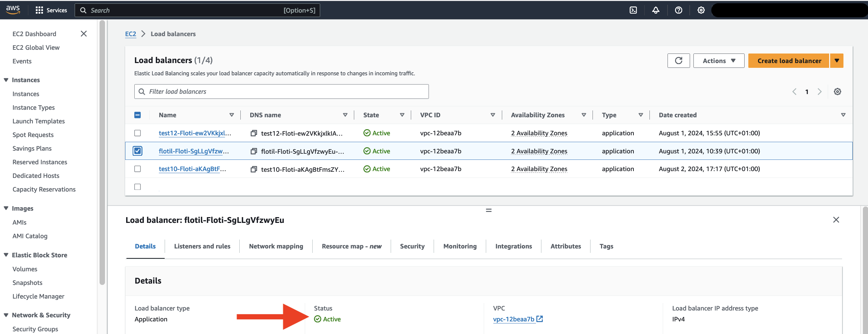The width and height of the screenshot is (868, 334).
Task: Open table preferences gear icon
Action: click(x=837, y=92)
